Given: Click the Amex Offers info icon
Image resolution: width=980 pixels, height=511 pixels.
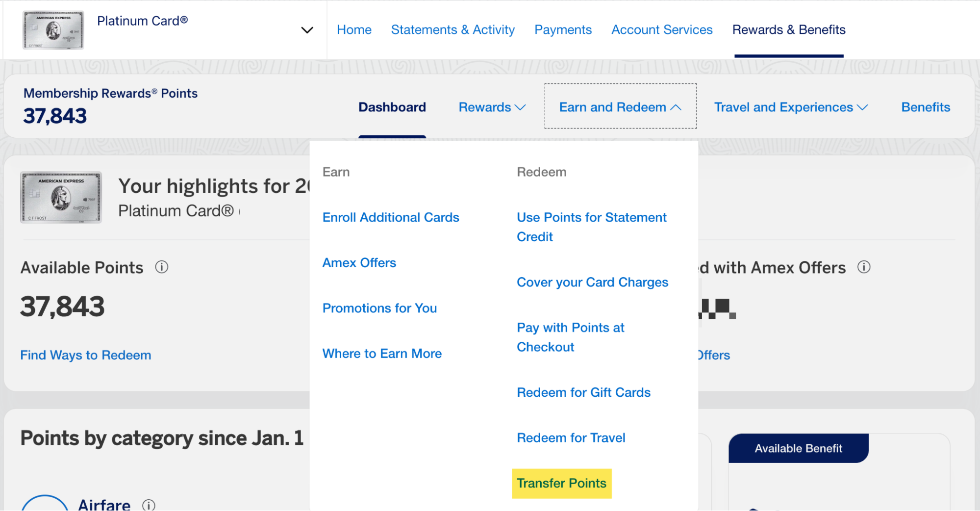Looking at the screenshot, I should click(864, 267).
